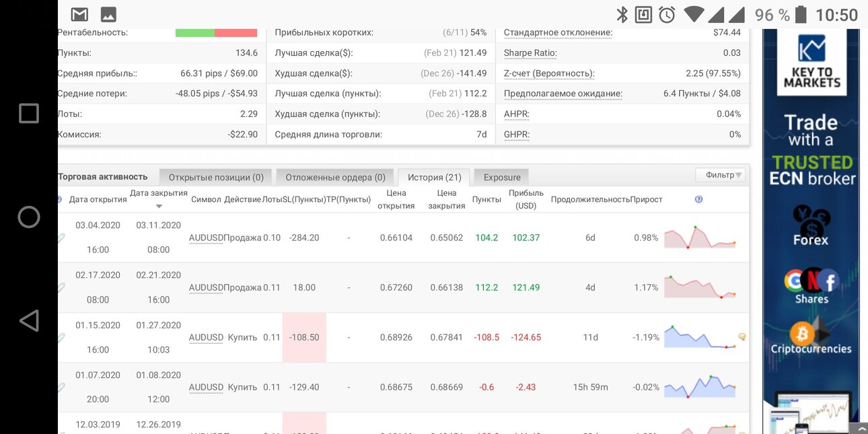Click profit value 121.49 in trade table
Screen dimensions: 868x434
click(526, 287)
